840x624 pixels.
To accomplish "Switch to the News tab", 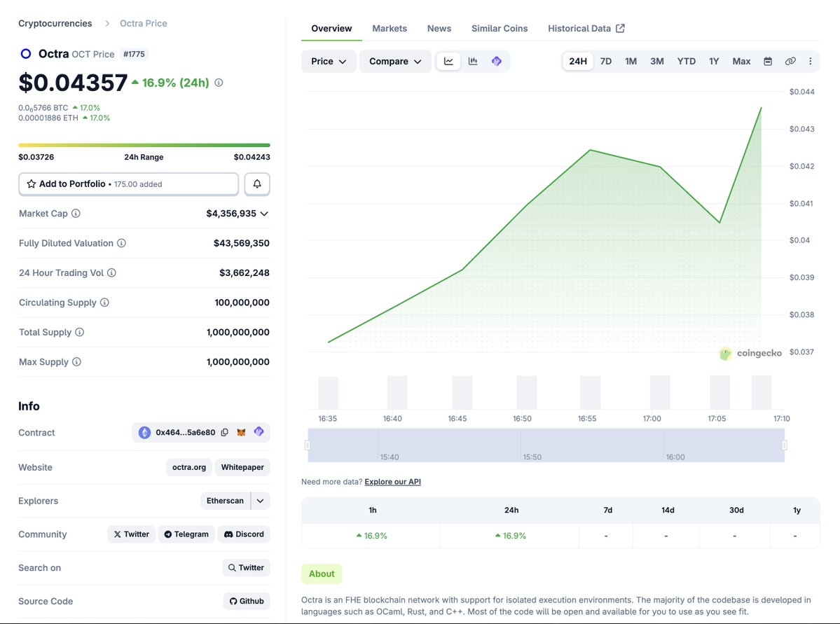I will click(439, 29).
